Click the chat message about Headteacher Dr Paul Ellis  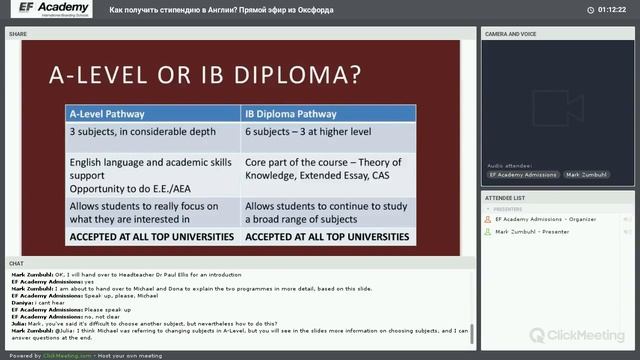tap(127, 275)
